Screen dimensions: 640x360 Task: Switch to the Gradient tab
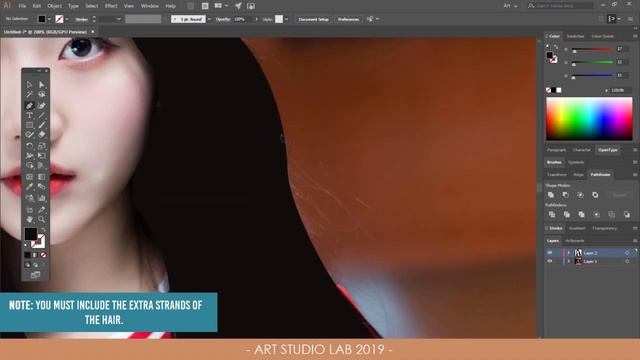click(x=577, y=228)
